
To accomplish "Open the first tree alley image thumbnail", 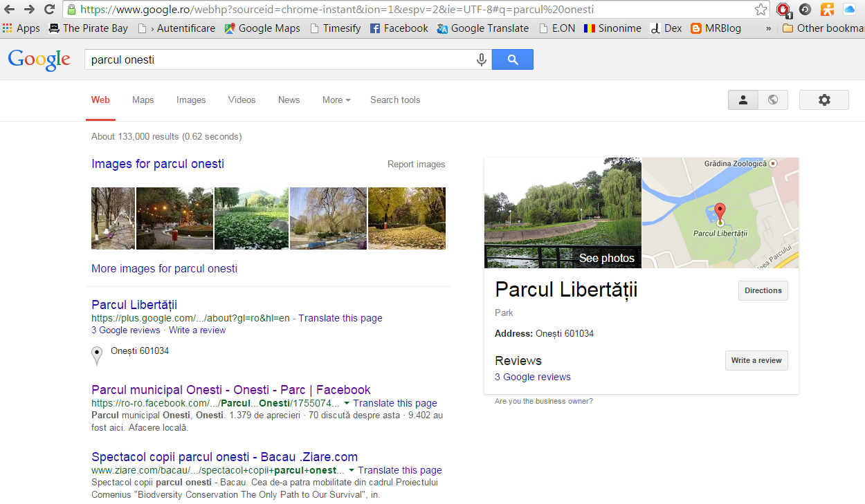I will [x=113, y=218].
